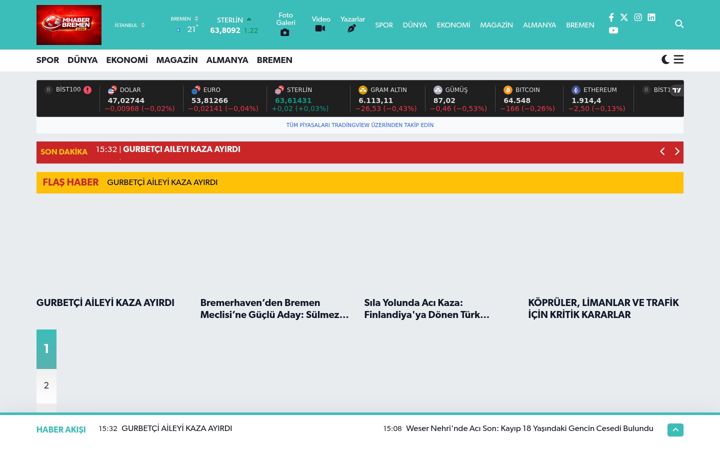The width and height of the screenshot is (720, 450).
Task: Click the FLAŞ HABER label
Action: (x=71, y=182)
